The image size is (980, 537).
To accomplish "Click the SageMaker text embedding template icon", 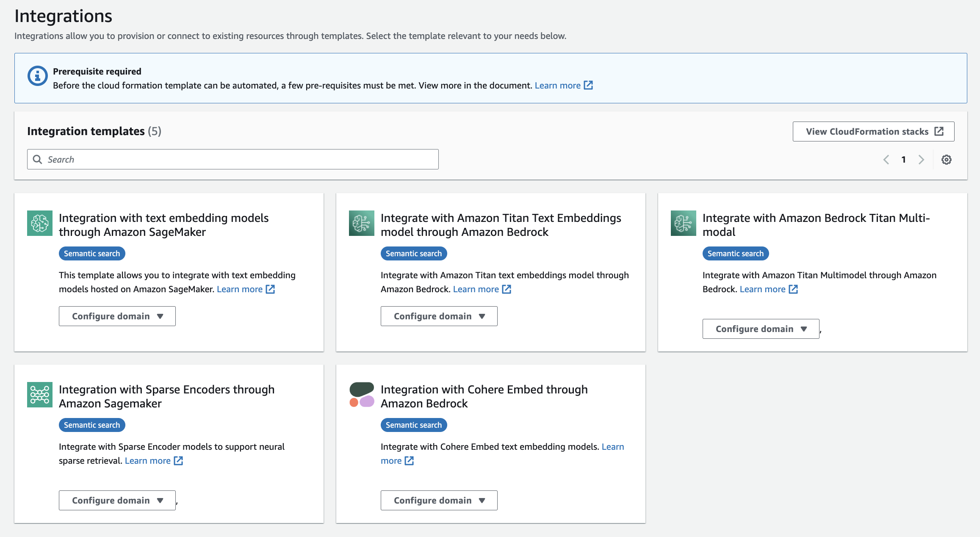I will point(40,223).
